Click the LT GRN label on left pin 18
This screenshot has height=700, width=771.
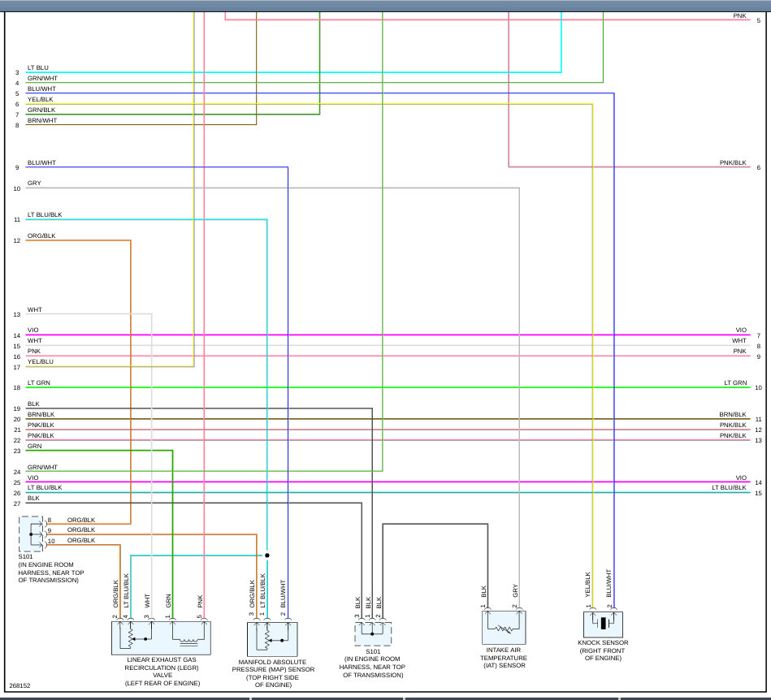click(x=39, y=382)
